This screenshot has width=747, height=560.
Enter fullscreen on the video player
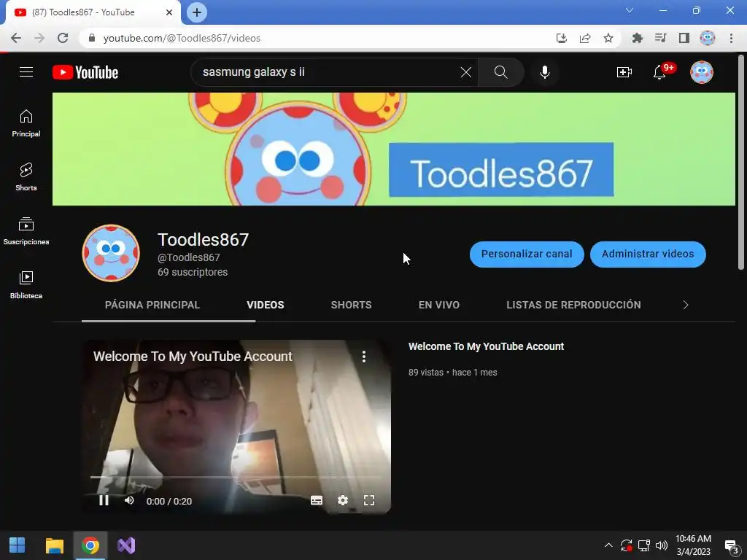369,500
